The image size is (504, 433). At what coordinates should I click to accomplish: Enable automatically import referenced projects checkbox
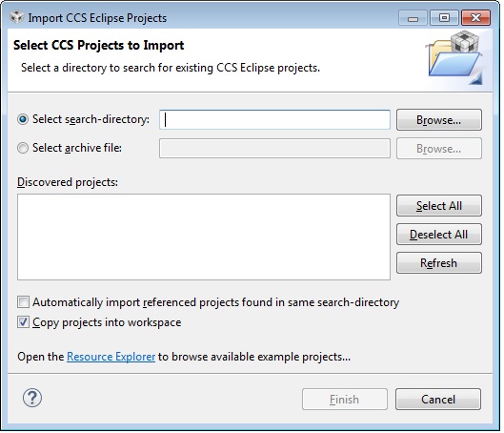[23, 302]
